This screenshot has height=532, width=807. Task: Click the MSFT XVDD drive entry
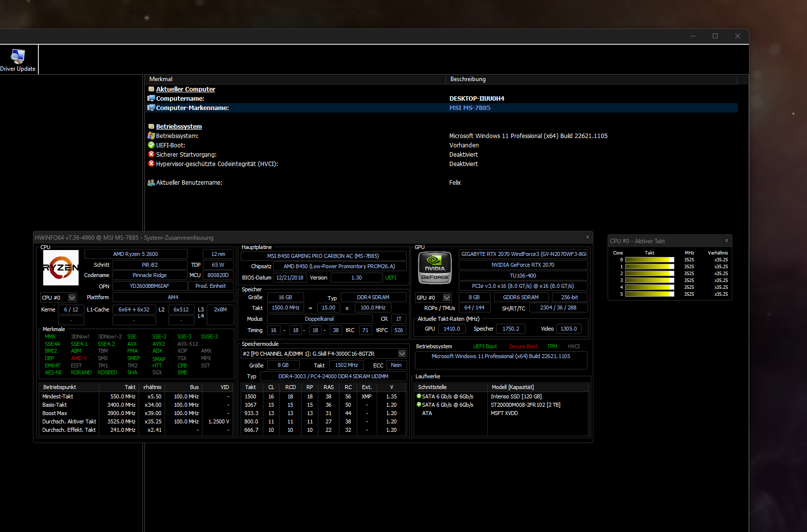pos(504,413)
